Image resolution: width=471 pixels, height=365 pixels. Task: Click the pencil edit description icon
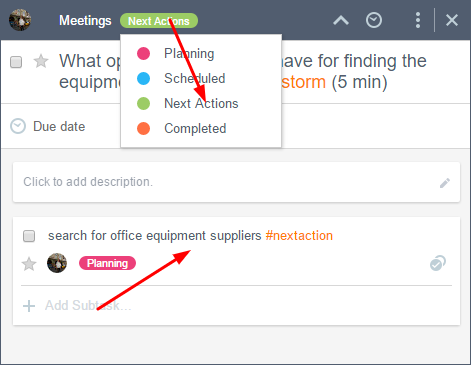tap(445, 183)
